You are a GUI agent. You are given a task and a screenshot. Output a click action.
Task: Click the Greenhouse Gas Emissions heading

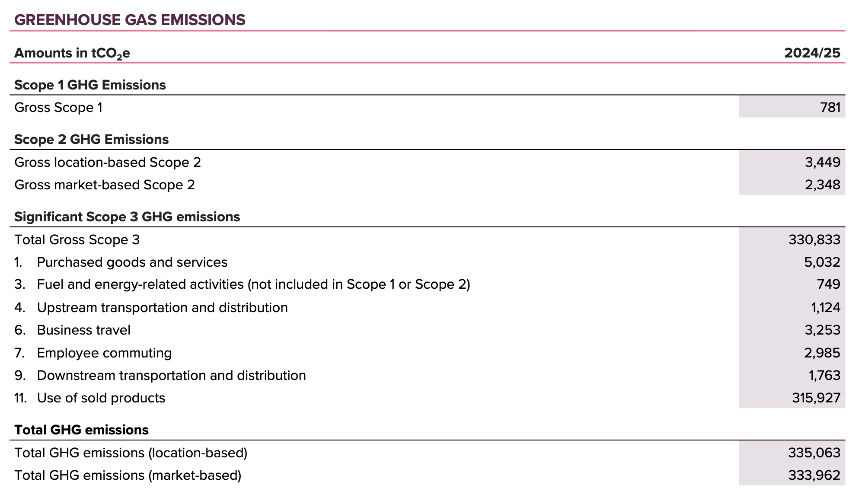[x=130, y=20]
